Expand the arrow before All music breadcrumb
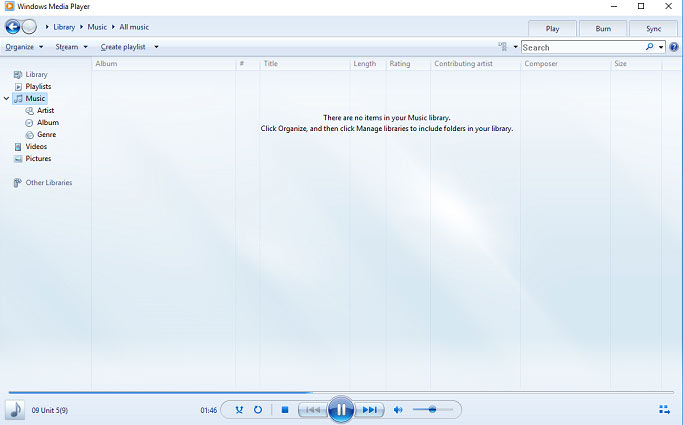Viewport: 683px width, 425px height. pyautogui.click(x=113, y=27)
